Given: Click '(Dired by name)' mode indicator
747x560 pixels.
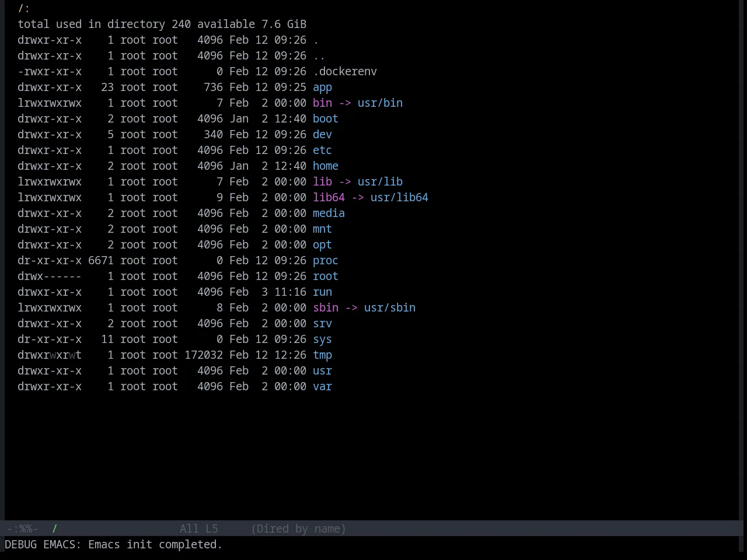Looking at the screenshot, I should tap(298, 528).
